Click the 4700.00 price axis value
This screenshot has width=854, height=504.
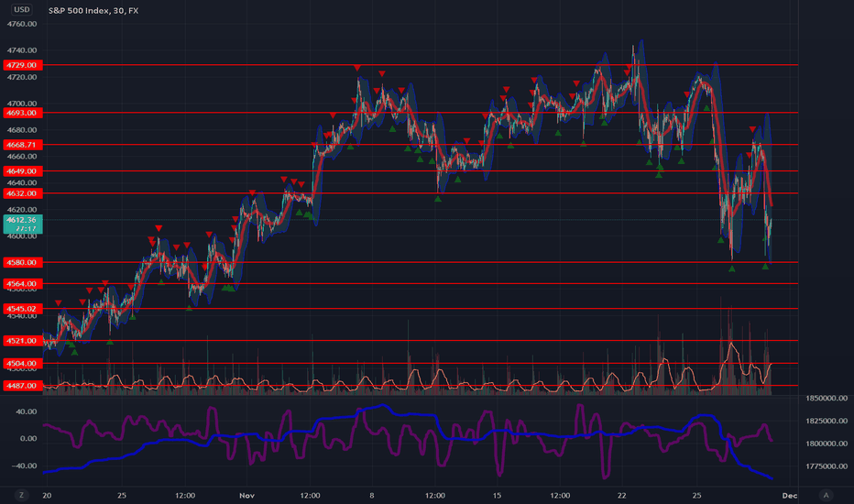click(22, 103)
